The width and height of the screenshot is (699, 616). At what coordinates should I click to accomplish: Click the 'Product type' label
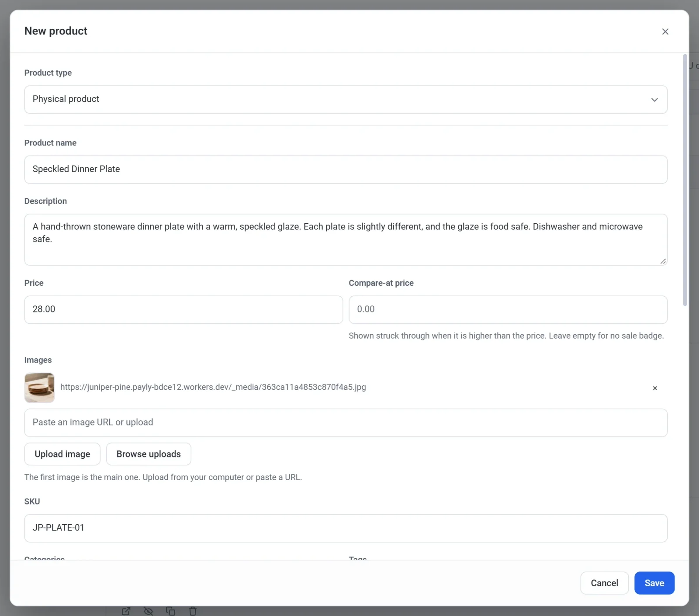(48, 73)
